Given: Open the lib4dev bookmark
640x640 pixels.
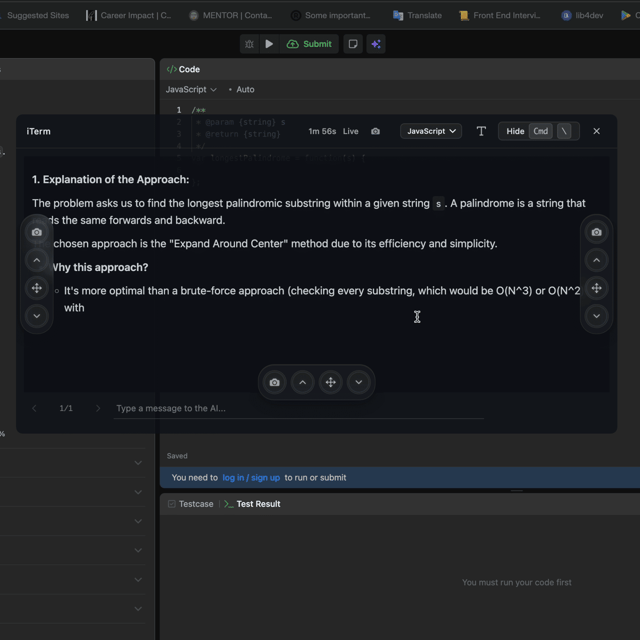Looking at the screenshot, I should (582, 16).
